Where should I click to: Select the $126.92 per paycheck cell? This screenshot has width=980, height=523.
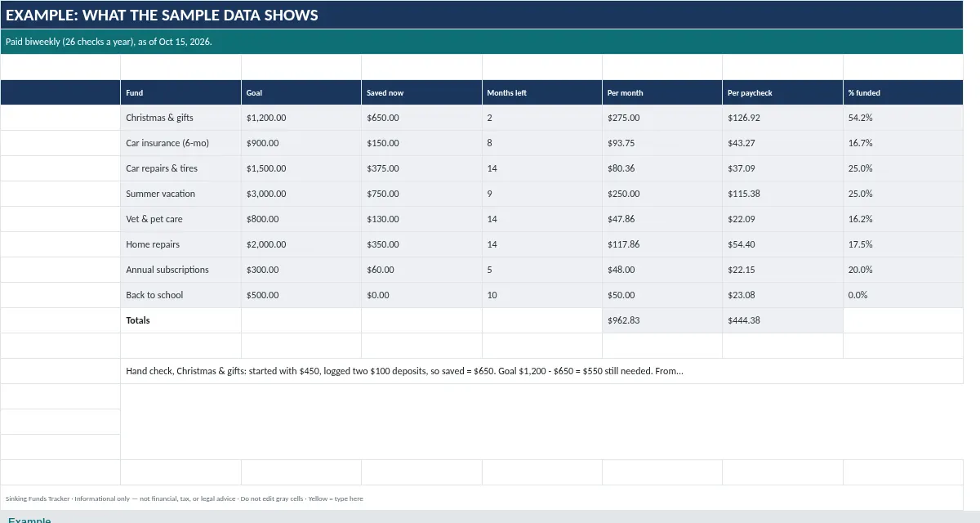(782, 118)
